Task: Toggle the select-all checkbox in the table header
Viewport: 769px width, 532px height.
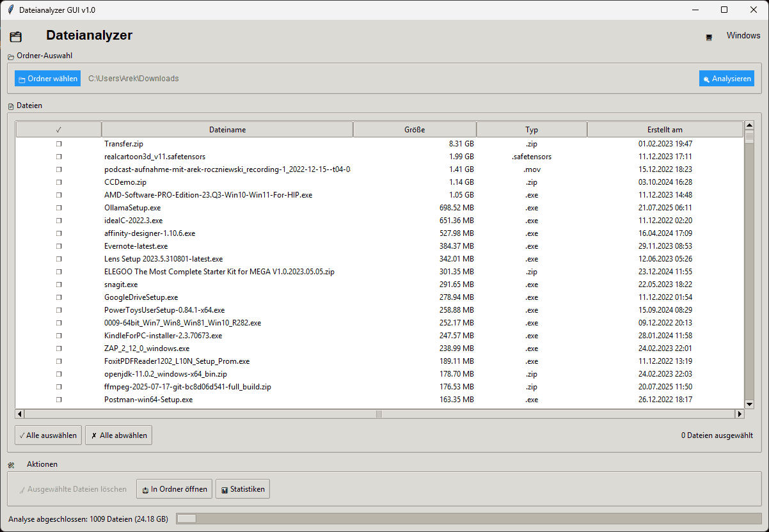Action: click(58, 129)
